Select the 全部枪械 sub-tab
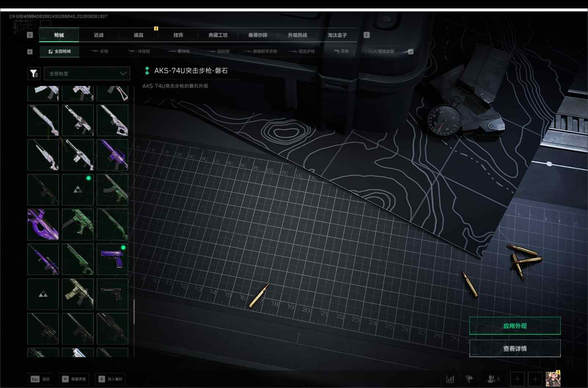 pyautogui.click(x=59, y=51)
